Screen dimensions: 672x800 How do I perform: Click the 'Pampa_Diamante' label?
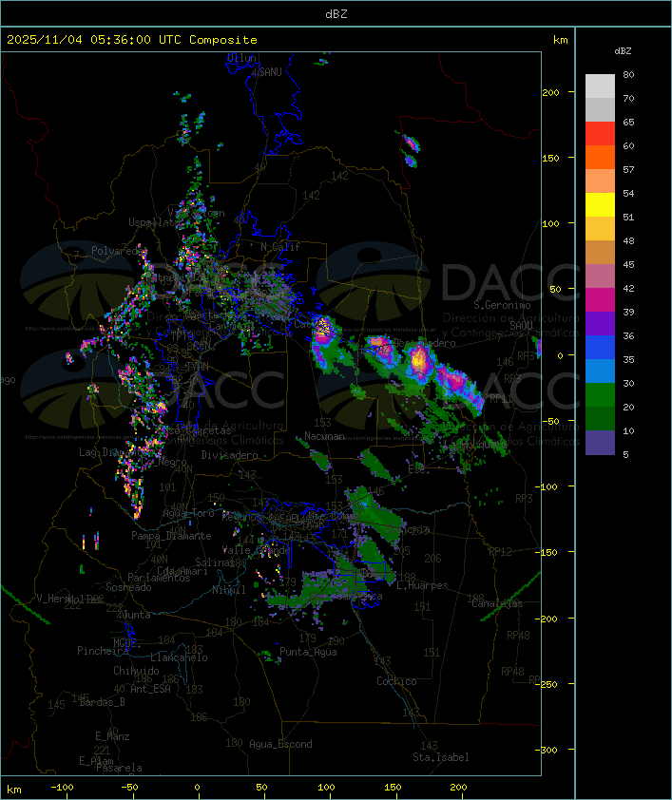pos(171,536)
